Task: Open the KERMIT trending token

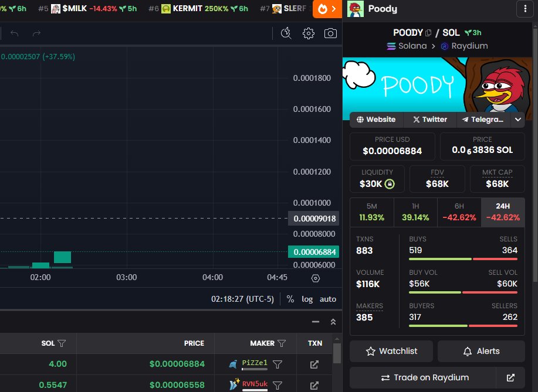Action: pyautogui.click(x=198, y=9)
